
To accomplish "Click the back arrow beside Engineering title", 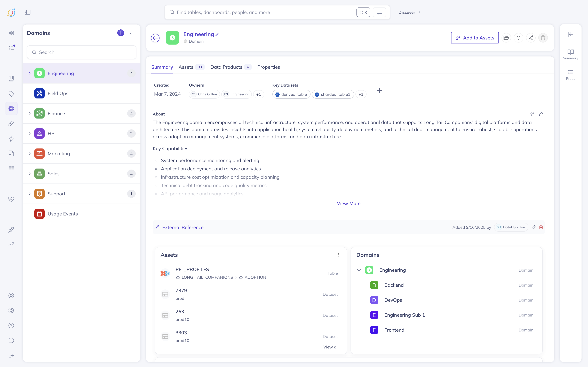I will (155, 38).
